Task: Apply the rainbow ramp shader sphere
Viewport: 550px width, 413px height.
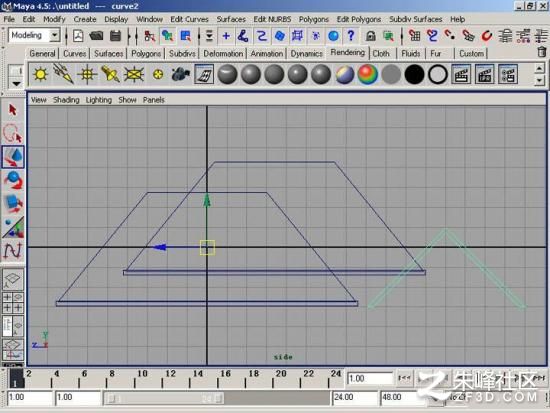Action: (x=367, y=74)
